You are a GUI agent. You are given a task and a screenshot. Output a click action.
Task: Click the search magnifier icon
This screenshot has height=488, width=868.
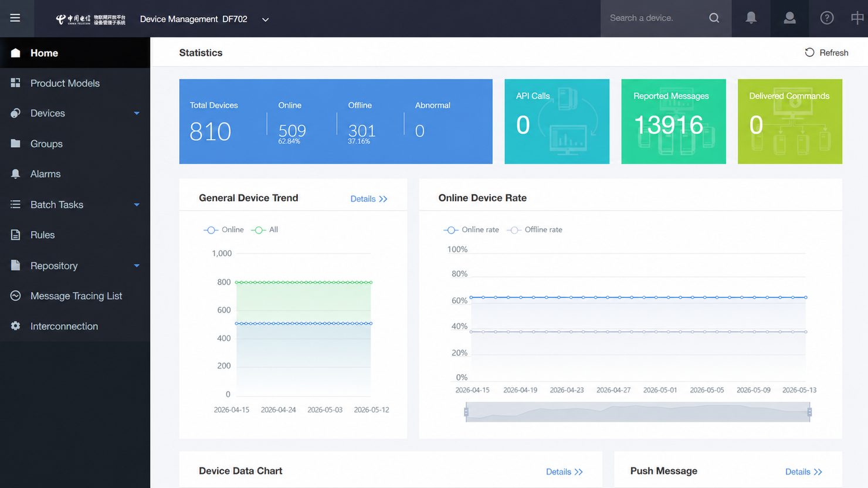(x=714, y=18)
